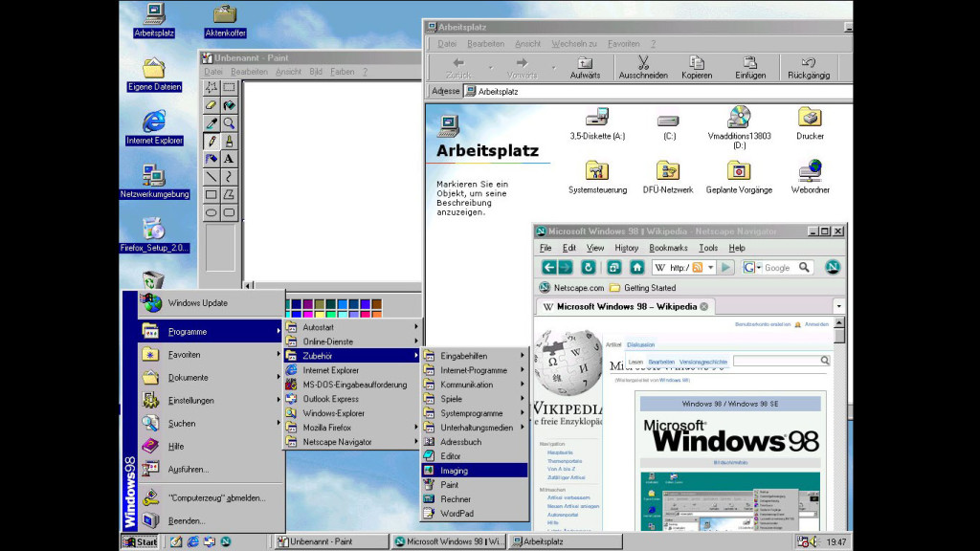
Task: Open Rechner from the Zubehör menu
Action: point(475,499)
